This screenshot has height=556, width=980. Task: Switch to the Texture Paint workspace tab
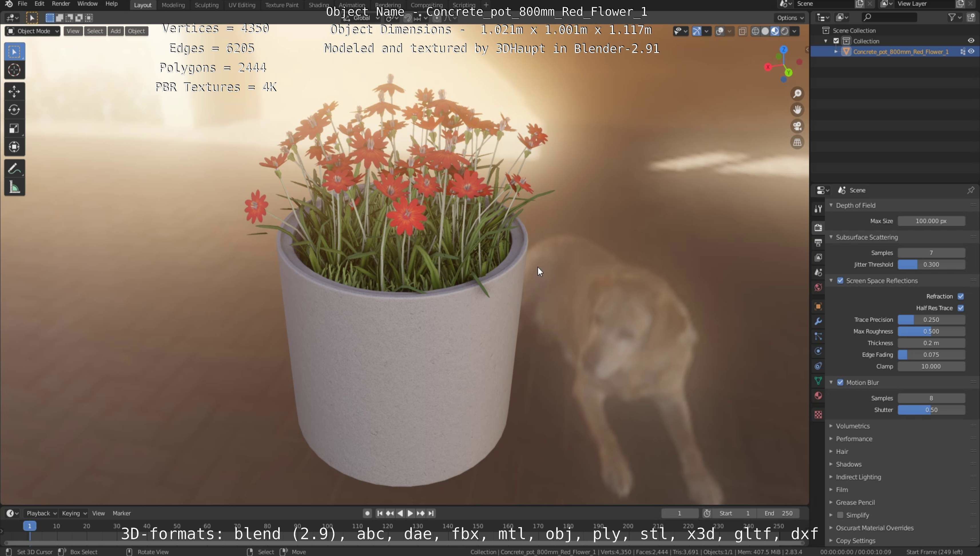pyautogui.click(x=282, y=5)
